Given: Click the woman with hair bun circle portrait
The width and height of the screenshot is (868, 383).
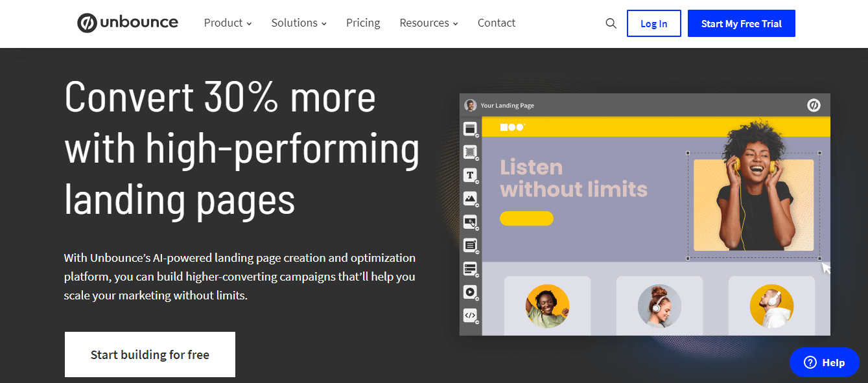Looking at the screenshot, I should coord(659,306).
